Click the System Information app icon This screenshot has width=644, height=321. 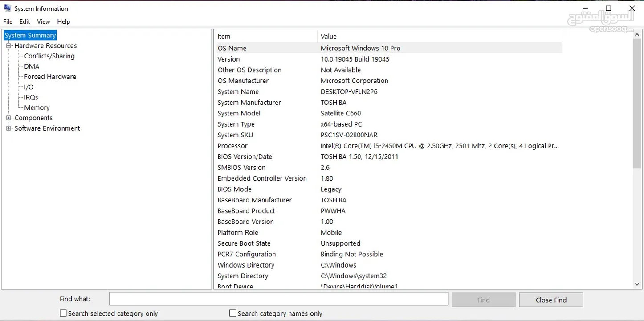pyautogui.click(x=7, y=8)
